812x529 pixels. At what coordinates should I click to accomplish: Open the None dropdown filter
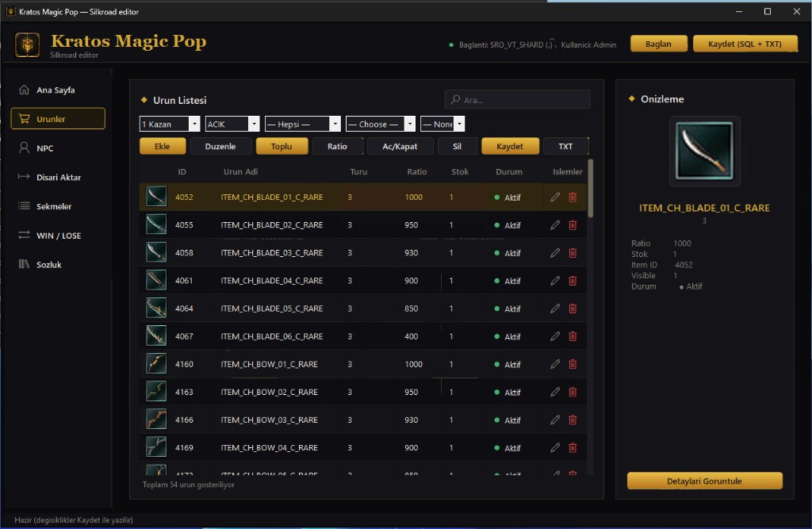pyautogui.click(x=442, y=124)
